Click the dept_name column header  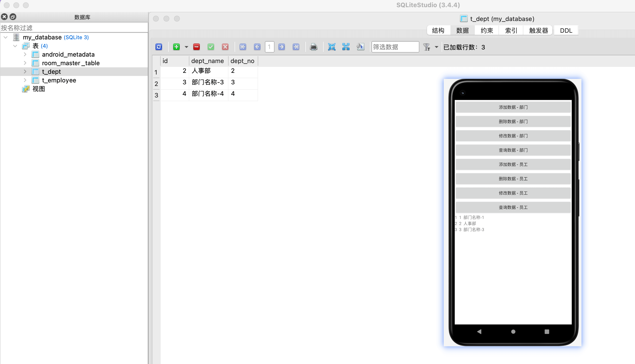[x=208, y=61]
